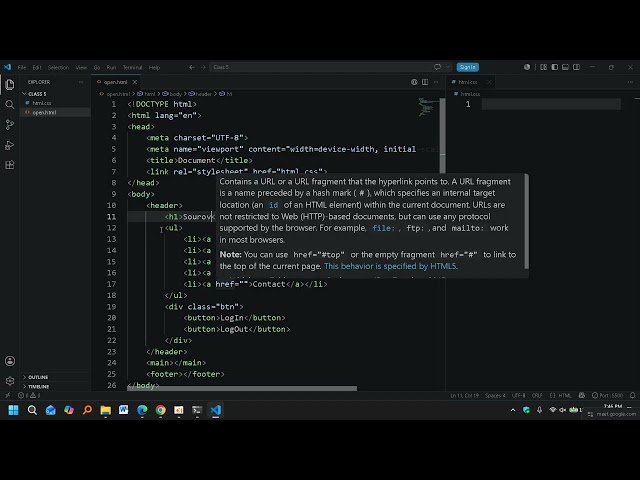Click CRLF end of line status item

pos(537,395)
